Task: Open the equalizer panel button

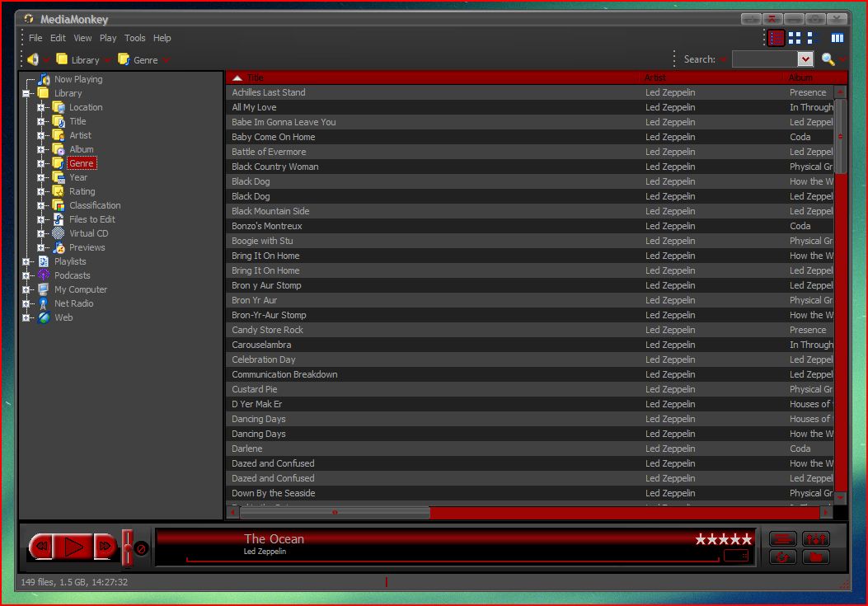Action: click(815, 538)
